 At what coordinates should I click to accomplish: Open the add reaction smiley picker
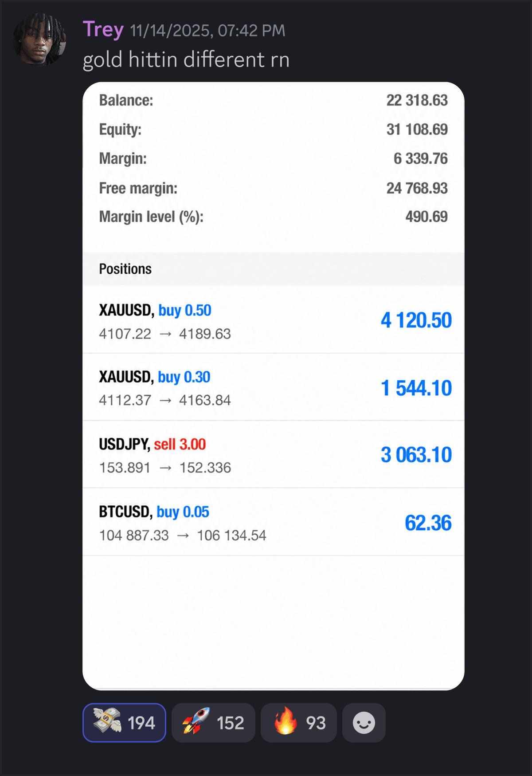click(x=364, y=722)
